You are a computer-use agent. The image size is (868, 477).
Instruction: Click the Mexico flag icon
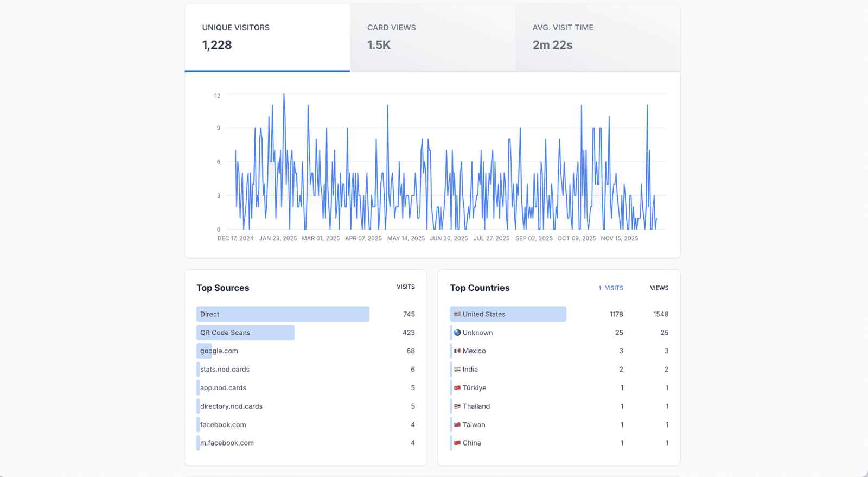(457, 351)
